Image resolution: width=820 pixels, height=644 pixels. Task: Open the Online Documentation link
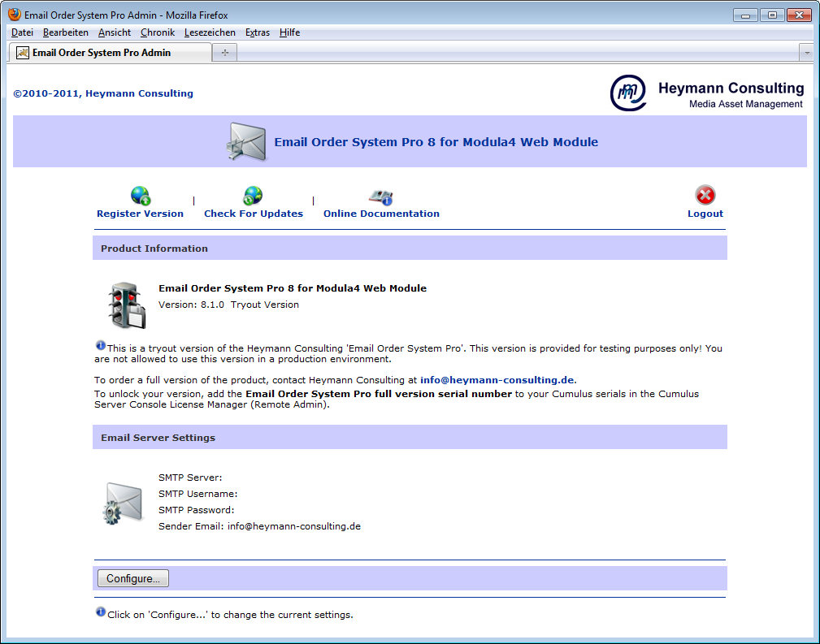click(x=381, y=214)
